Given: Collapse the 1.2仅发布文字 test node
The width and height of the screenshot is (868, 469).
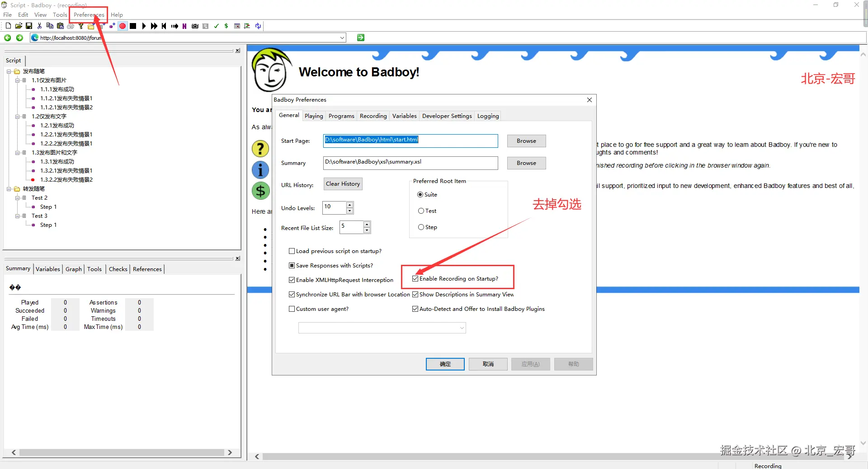Looking at the screenshot, I should pyautogui.click(x=18, y=117).
